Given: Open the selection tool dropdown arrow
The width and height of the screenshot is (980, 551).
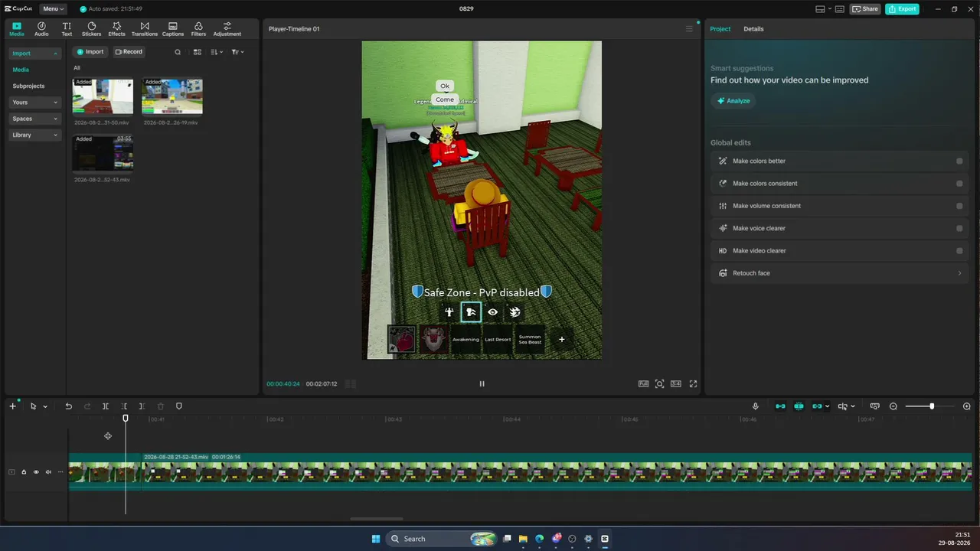Looking at the screenshot, I should 45,406.
